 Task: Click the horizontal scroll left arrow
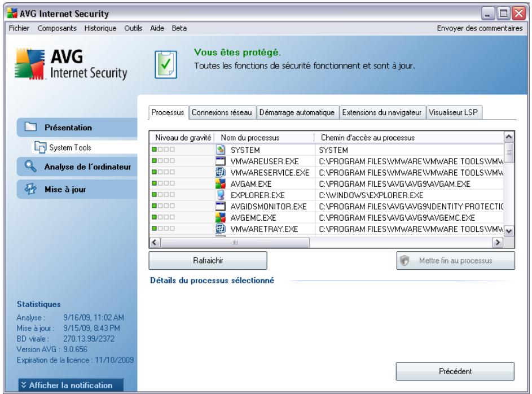tap(155, 242)
